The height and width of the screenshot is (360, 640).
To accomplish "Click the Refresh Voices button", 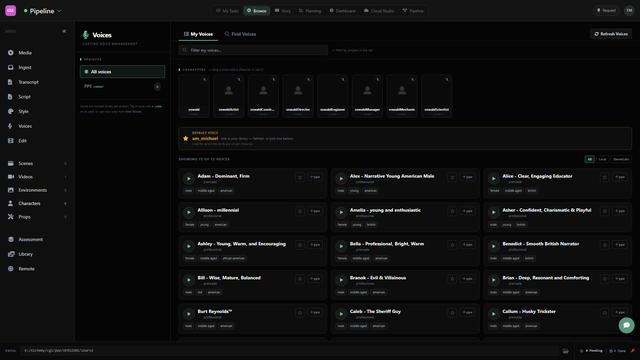I will point(611,34).
